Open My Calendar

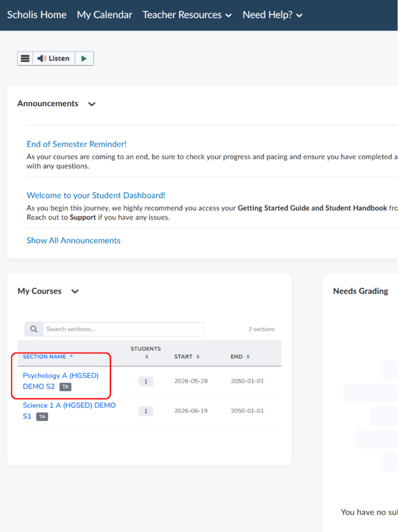coord(105,15)
